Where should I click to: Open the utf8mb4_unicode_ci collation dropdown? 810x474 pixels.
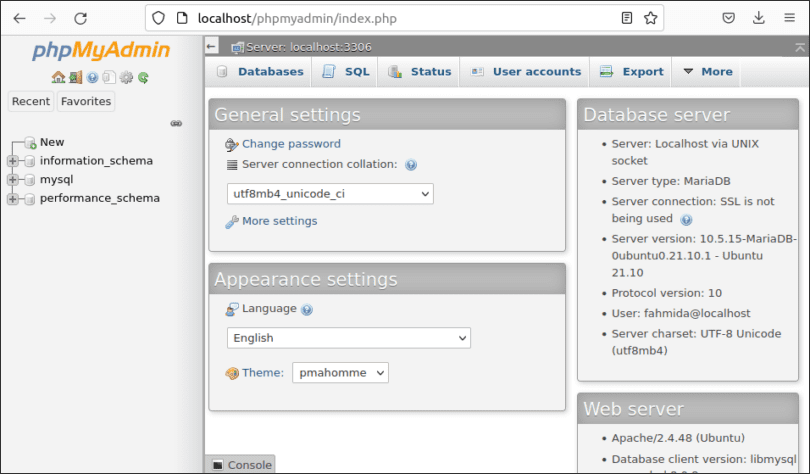[x=330, y=193]
